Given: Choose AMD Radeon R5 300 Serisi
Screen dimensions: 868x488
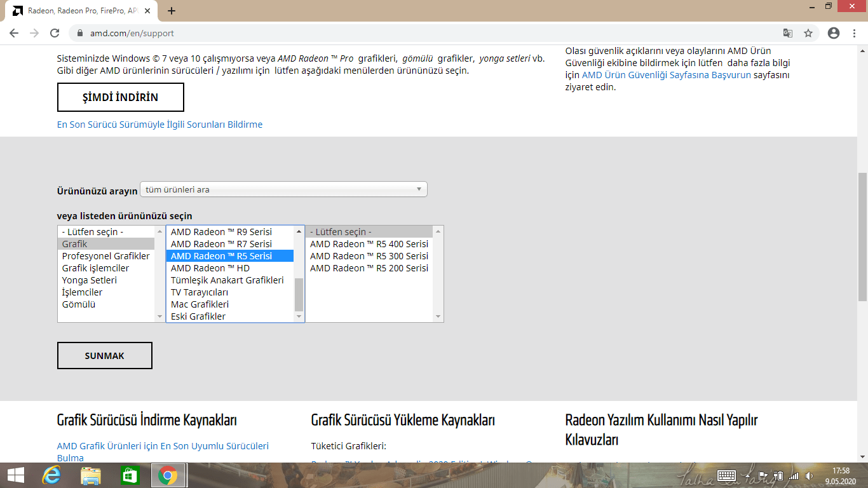Looking at the screenshot, I should point(369,256).
